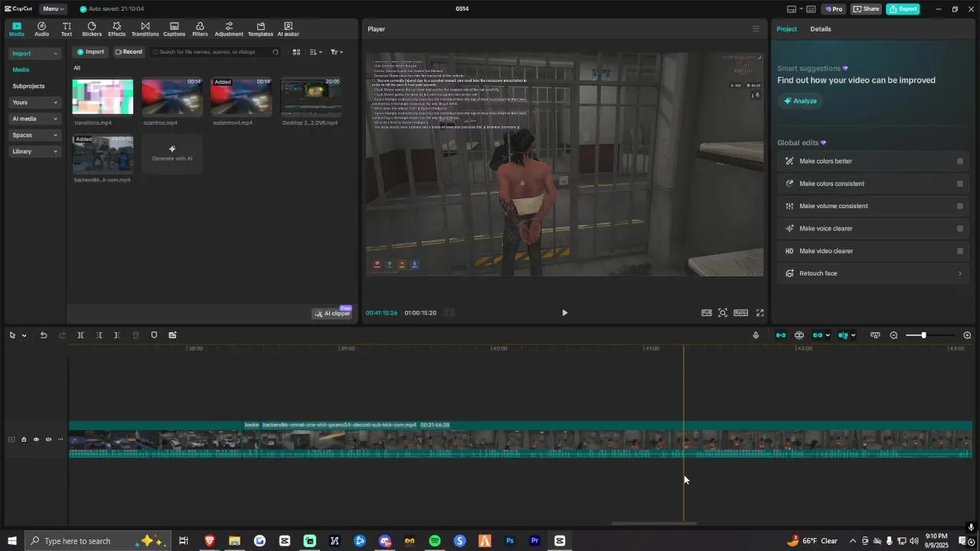Click the Pro upgrade button
The image size is (980, 551).
(x=833, y=9)
